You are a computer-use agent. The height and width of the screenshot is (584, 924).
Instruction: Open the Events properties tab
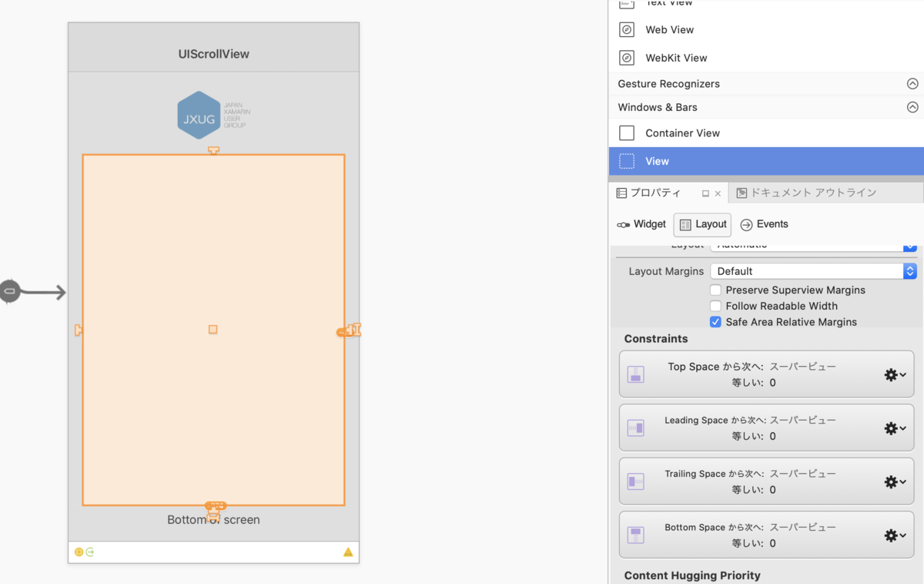pos(765,224)
